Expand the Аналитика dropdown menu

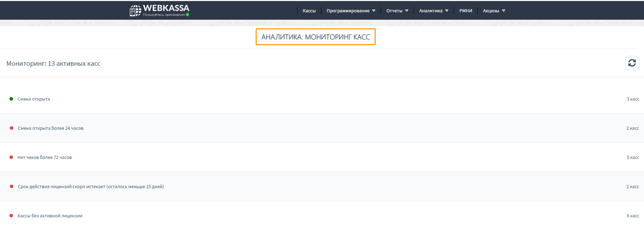coord(433,11)
